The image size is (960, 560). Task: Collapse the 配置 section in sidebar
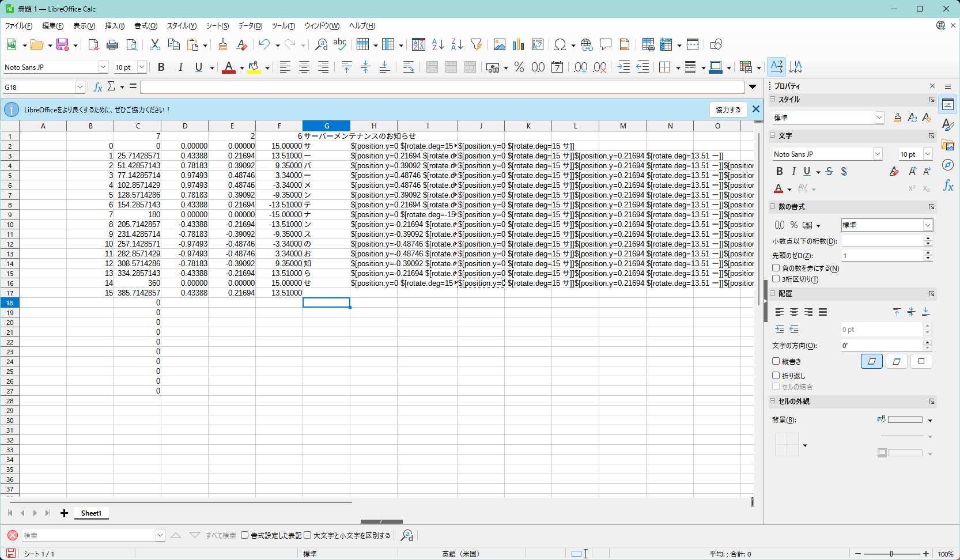773,293
